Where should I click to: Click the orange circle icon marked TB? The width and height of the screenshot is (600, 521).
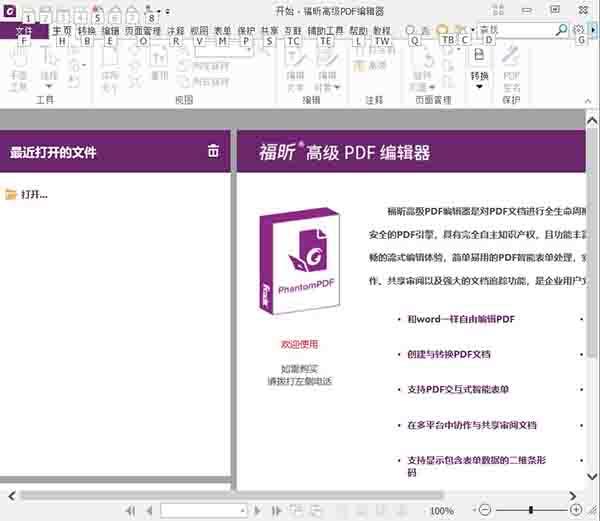click(x=443, y=30)
